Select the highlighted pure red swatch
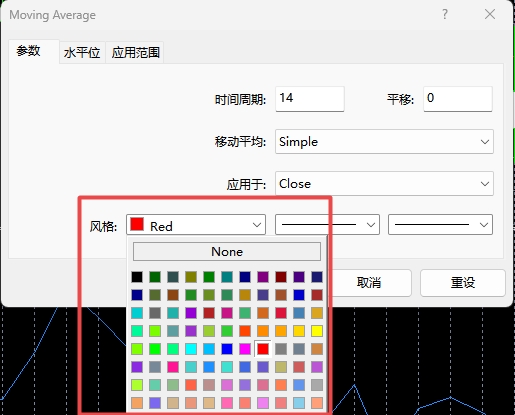The image size is (515, 415). [263, 349]
